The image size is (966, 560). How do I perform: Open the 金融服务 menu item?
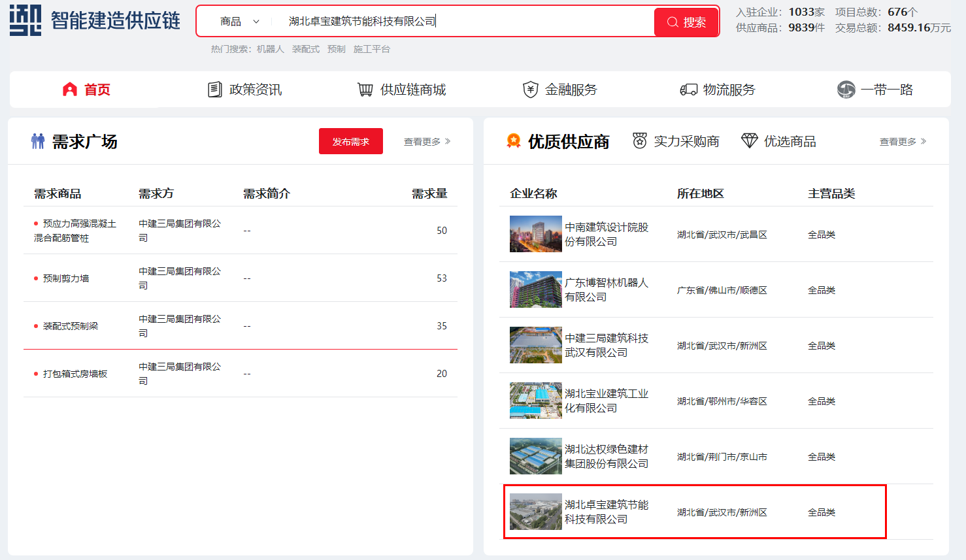pos(560,90)
